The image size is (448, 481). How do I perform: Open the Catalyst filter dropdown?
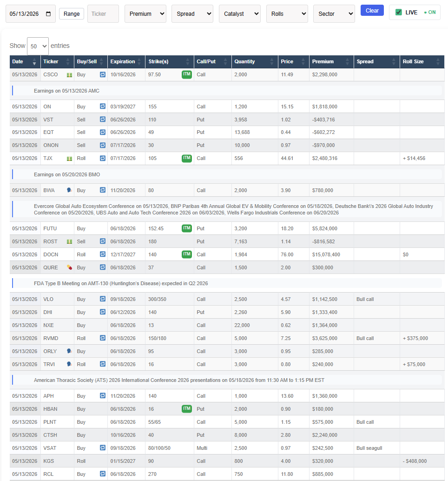coord(240,14)
